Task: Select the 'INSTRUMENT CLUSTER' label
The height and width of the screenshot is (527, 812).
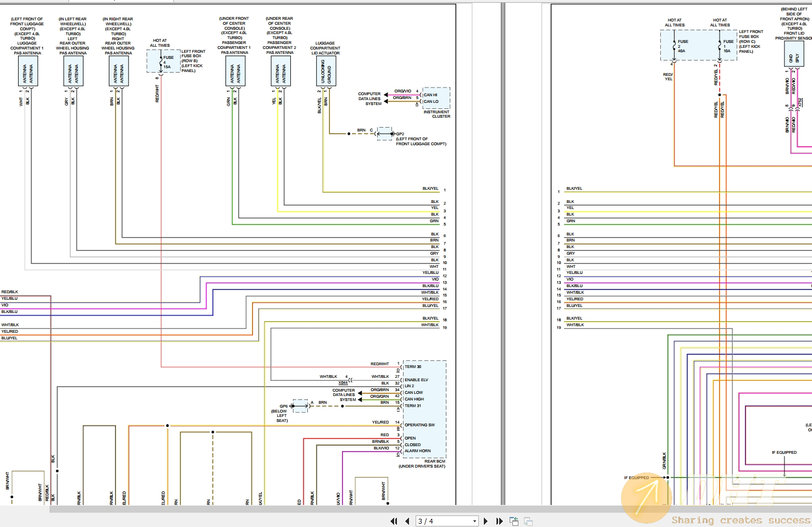Action: tap(437, 114)
